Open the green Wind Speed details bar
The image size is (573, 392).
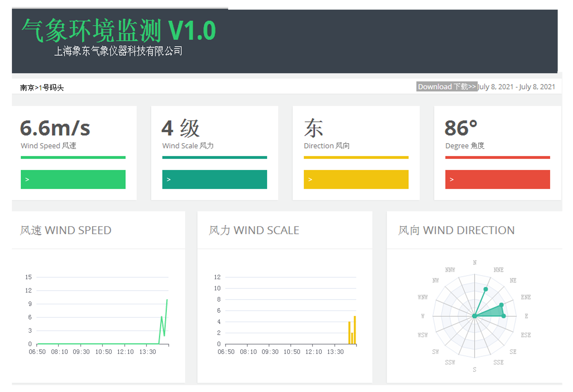click(x=73, y=179)
